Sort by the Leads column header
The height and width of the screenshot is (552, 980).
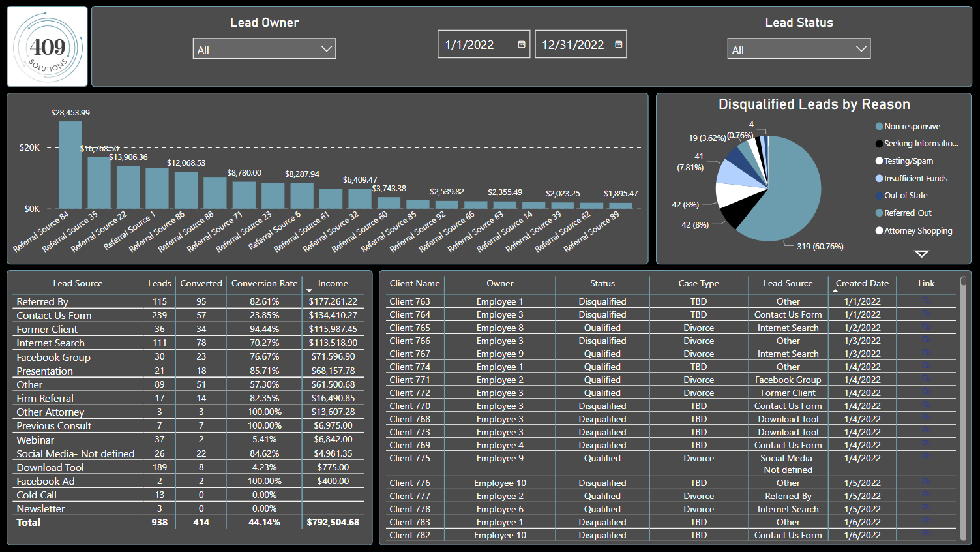click(x=160, y=283)
